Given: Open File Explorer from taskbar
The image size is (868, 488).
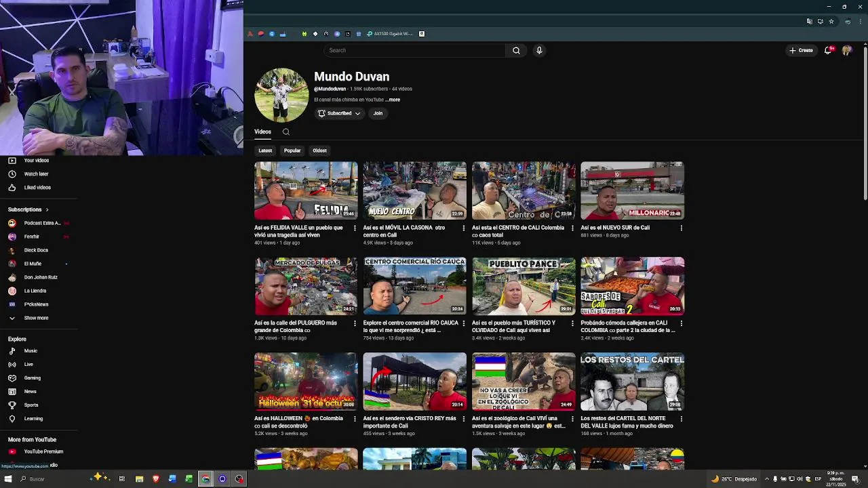Looking at the screenshot, I should pos(139,479).
